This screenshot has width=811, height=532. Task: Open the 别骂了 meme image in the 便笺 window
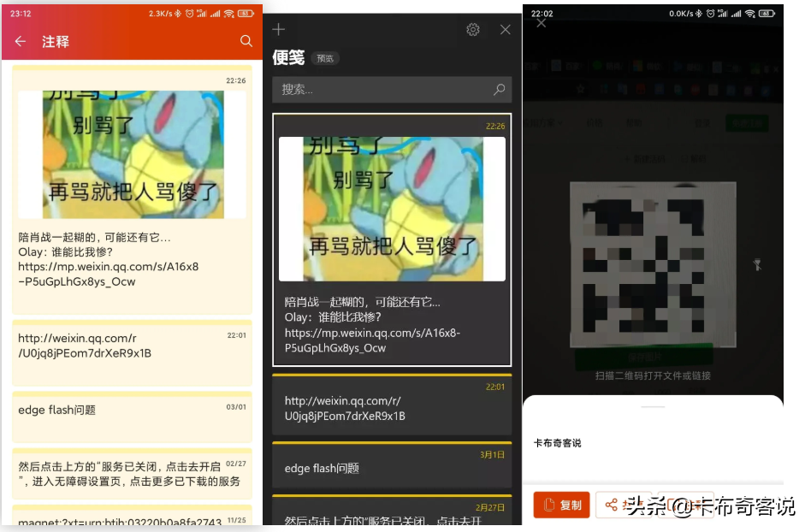[x=392, y=209]
